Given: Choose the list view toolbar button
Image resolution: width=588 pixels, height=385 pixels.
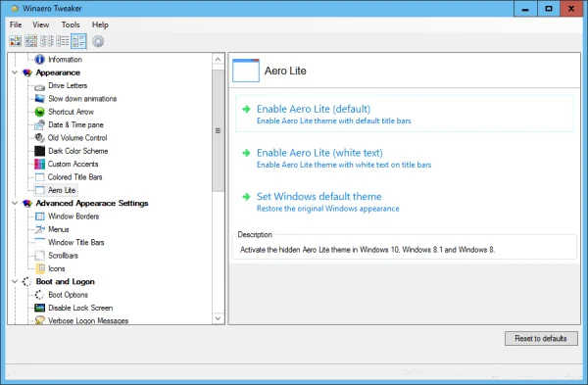Looking at the screenshot, I should [63, 41].
